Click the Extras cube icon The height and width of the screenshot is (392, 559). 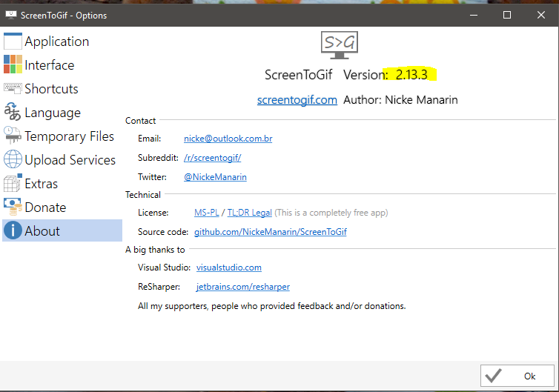[x=13, y=183]
